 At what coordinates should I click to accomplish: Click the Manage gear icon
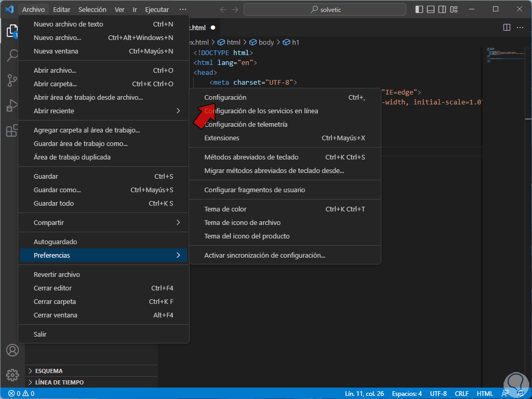coord(12,375)
